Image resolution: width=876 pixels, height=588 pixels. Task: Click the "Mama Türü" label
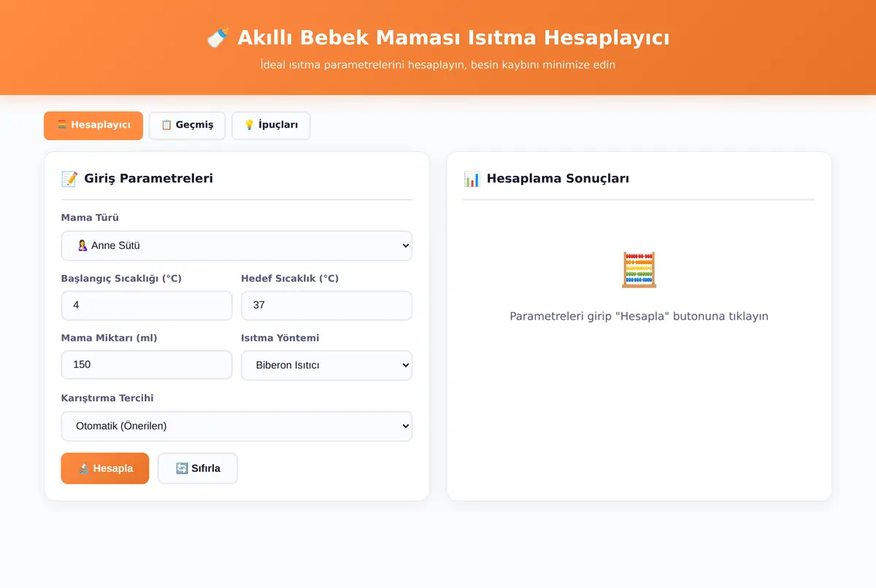[x=90, y=217]
